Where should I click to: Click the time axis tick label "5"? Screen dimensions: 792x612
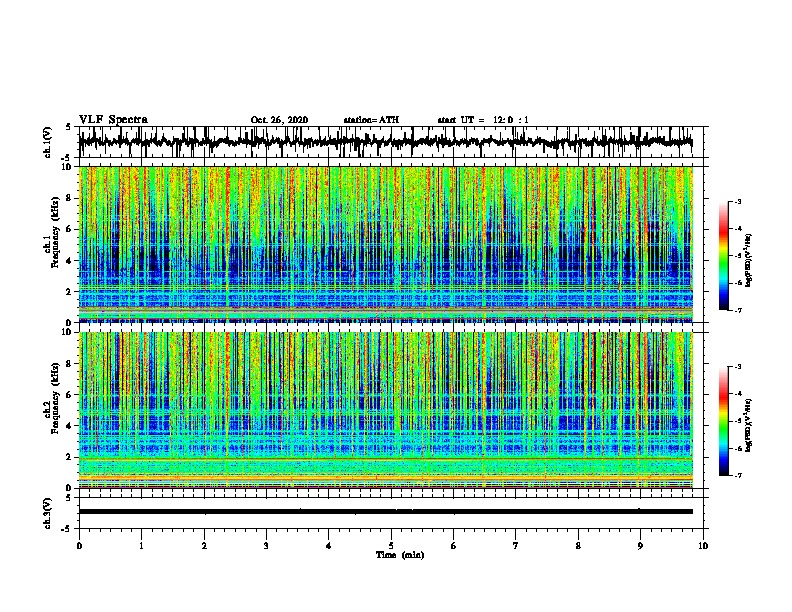point(391,546)
